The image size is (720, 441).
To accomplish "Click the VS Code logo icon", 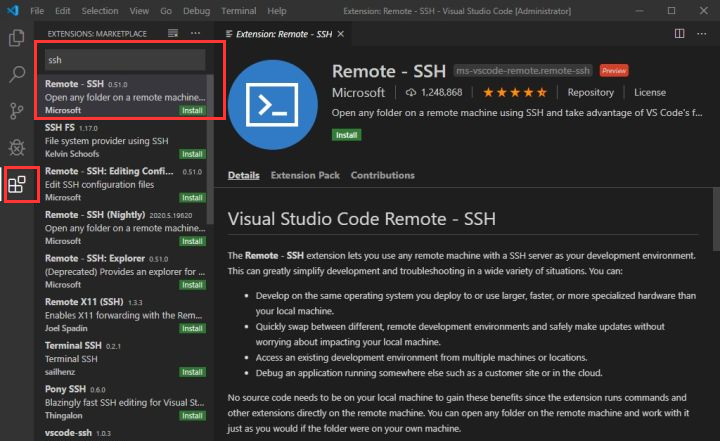I will [x=12, y=10].
